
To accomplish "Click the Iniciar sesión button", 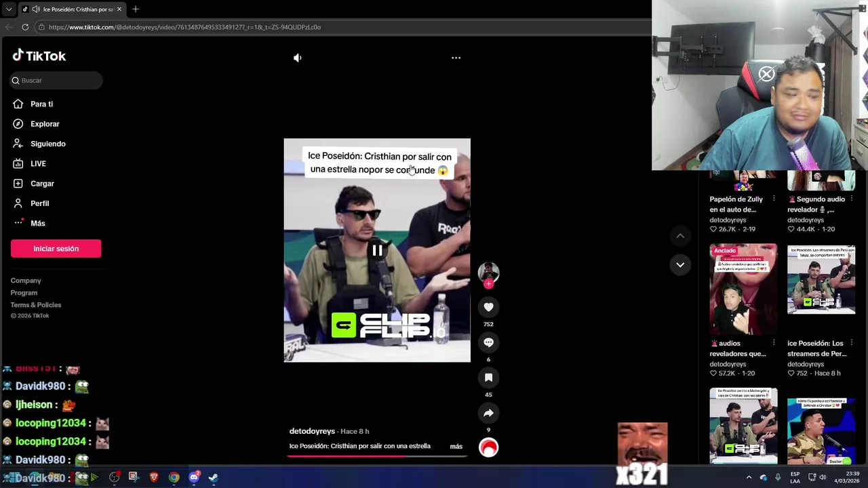I will (56, 249).
